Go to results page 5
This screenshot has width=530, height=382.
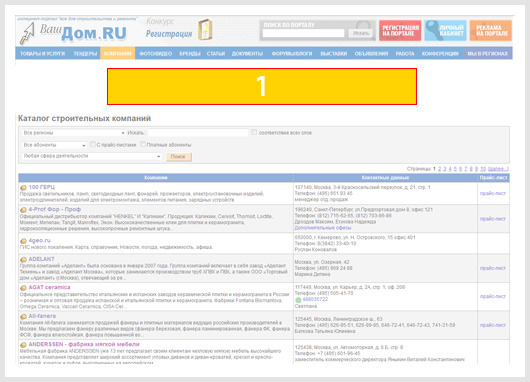tap(455, 169)
